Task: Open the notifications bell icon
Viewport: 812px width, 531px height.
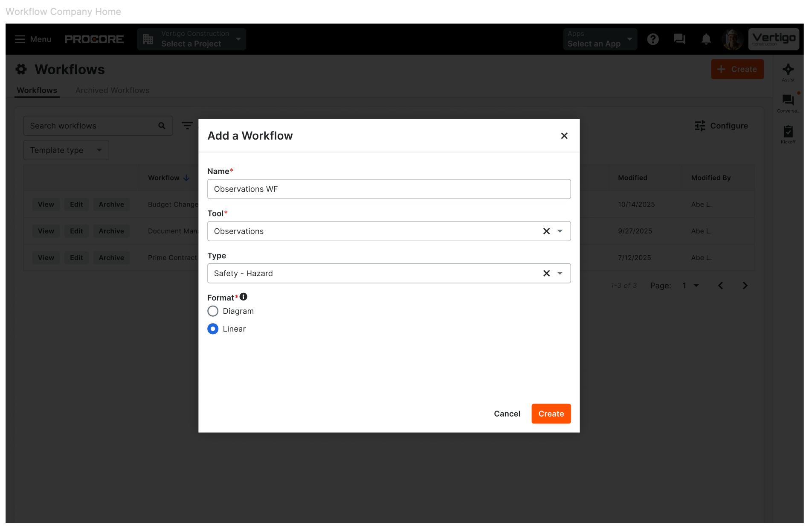Action: click(x=706, y=39)
